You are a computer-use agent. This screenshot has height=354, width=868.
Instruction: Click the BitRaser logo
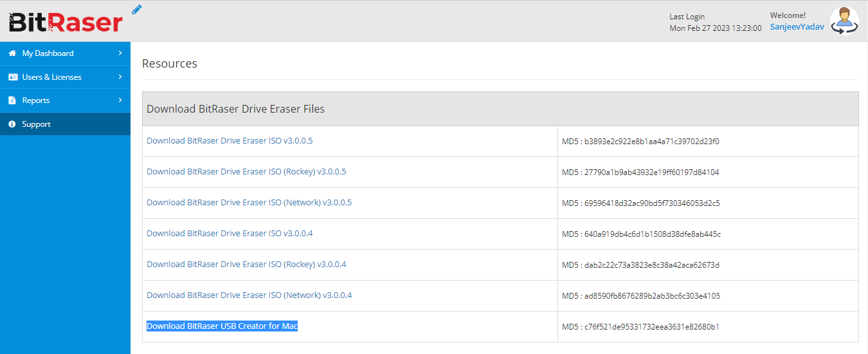coord(65,22)
